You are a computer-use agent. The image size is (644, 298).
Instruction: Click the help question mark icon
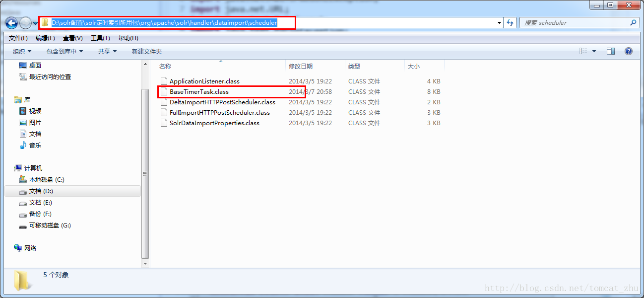(628, 51)
